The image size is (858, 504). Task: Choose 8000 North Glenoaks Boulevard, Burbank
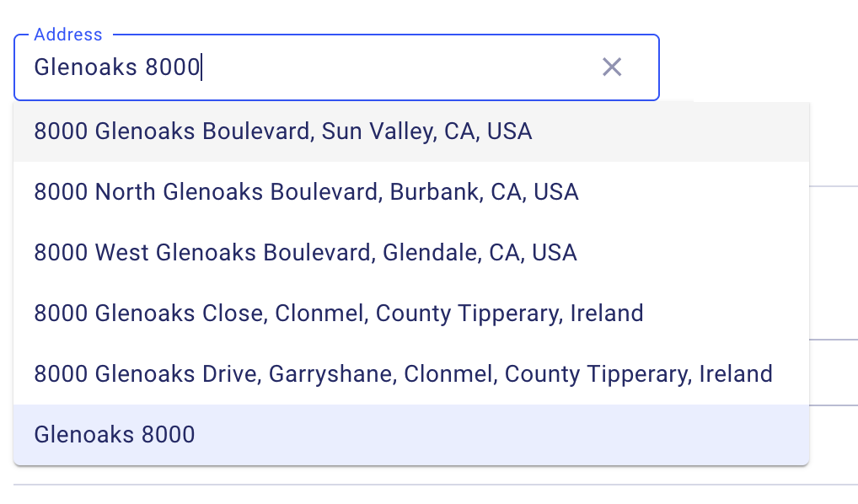coord(306,192)
